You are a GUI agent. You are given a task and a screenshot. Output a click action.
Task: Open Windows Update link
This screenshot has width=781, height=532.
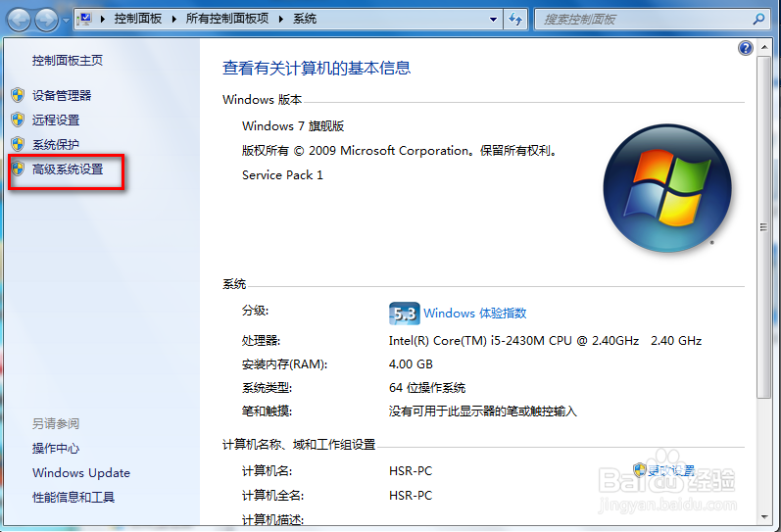click(81, 472)
